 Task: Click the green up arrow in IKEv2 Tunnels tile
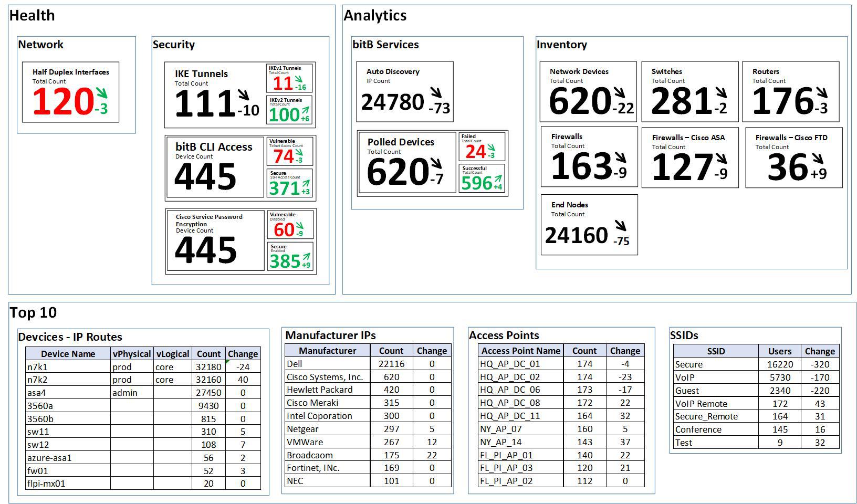[x=304, y=109]
